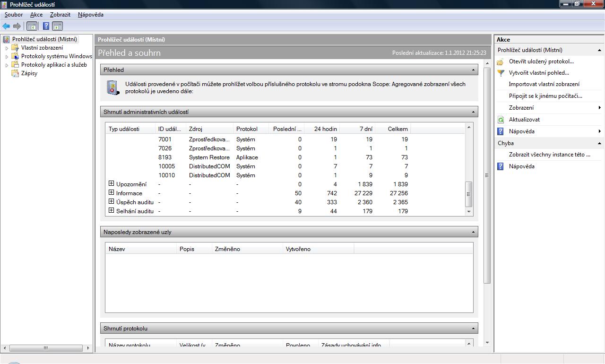Expand the Upozornění event type row
The image size is (605, 364).
(112, 184)
